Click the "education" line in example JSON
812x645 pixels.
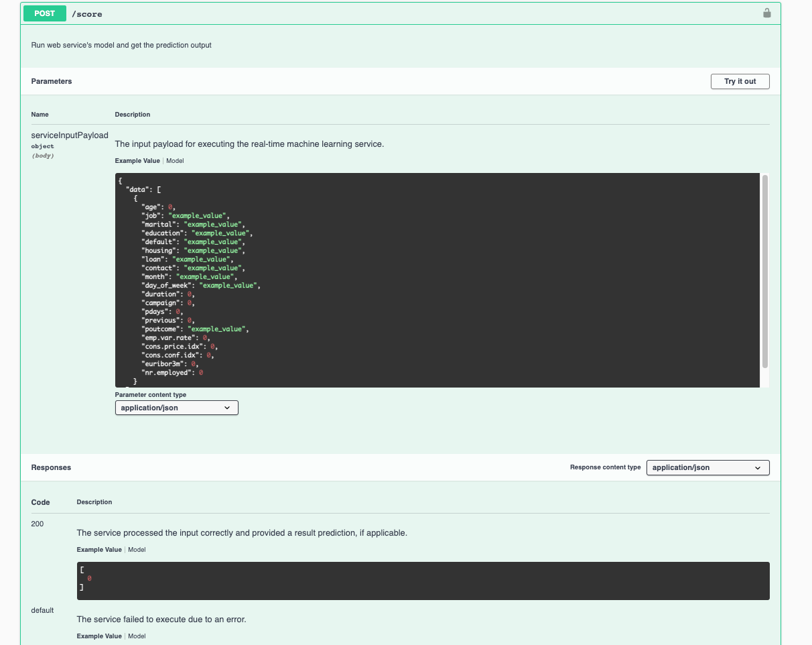coord(197,233)
